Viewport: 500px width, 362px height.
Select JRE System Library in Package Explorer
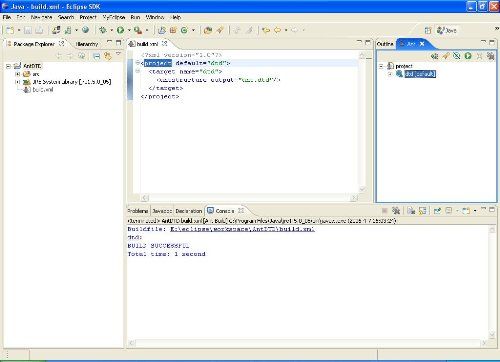(72, 82)
